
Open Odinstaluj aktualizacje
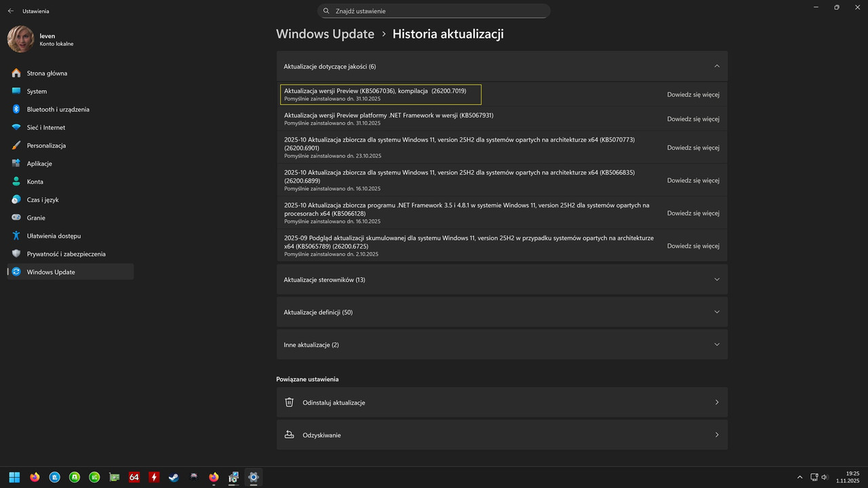tap(502, 402)
